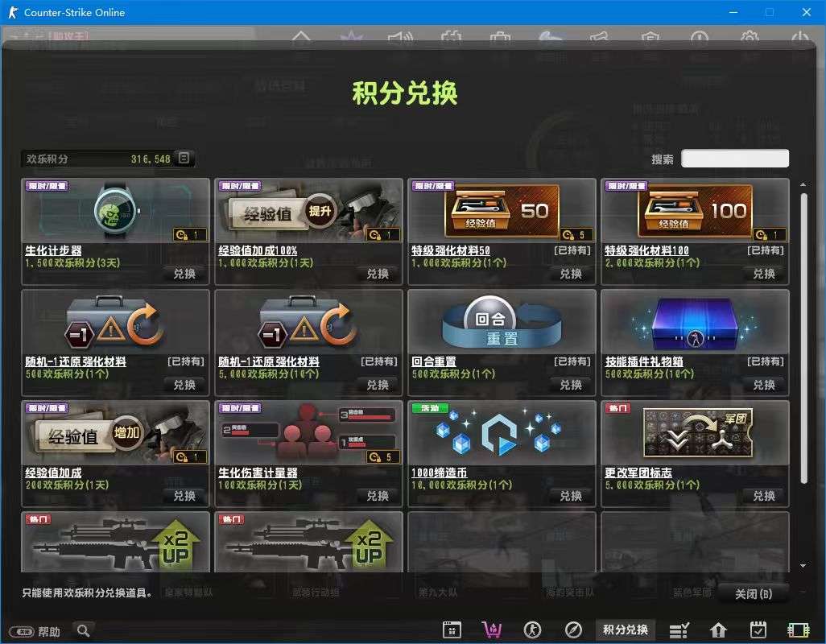Screen dimensions: 826x644
Task: Open the 500-point 随机-1还原强化材料 name link
Action: [76, 361]
